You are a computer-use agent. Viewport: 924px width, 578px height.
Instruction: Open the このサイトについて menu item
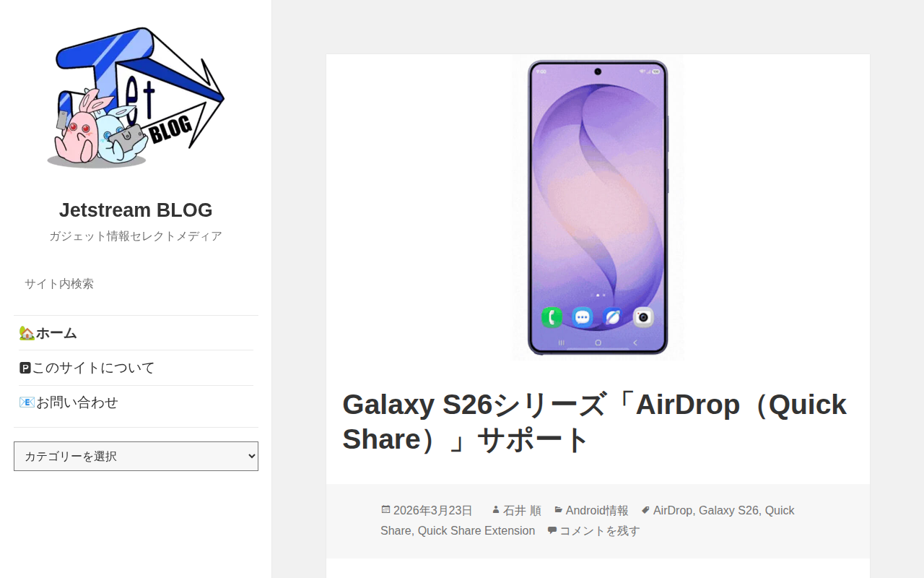click(93, 368)
